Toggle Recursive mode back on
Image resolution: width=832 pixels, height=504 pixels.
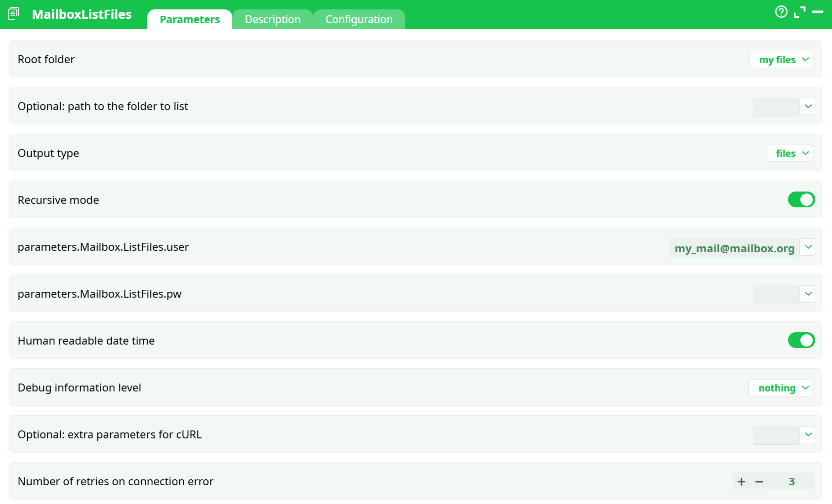pos(801,199)
